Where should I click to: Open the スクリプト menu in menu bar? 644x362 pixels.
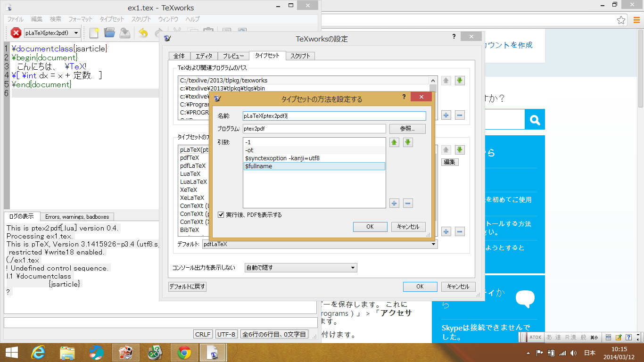coord(141,19)
